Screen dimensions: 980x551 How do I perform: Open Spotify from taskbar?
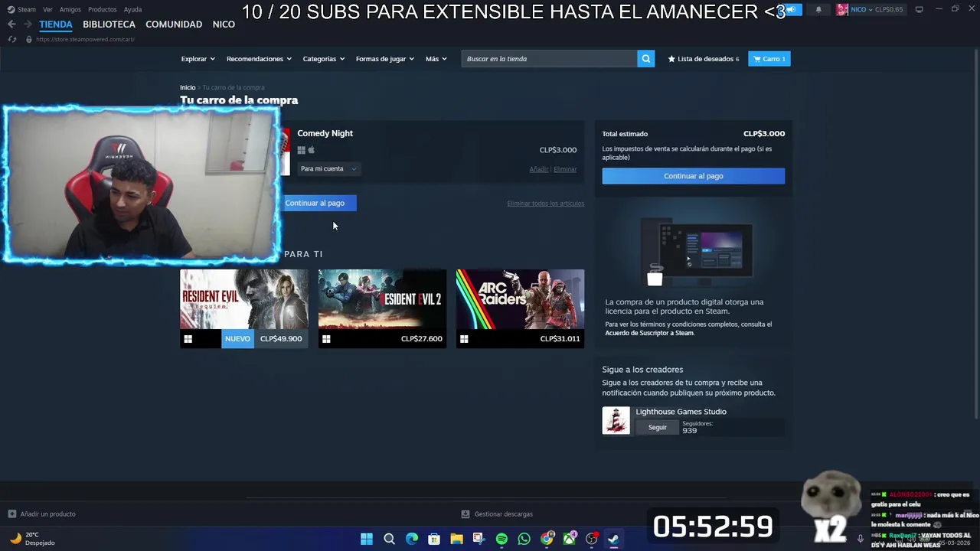point(501,539)
